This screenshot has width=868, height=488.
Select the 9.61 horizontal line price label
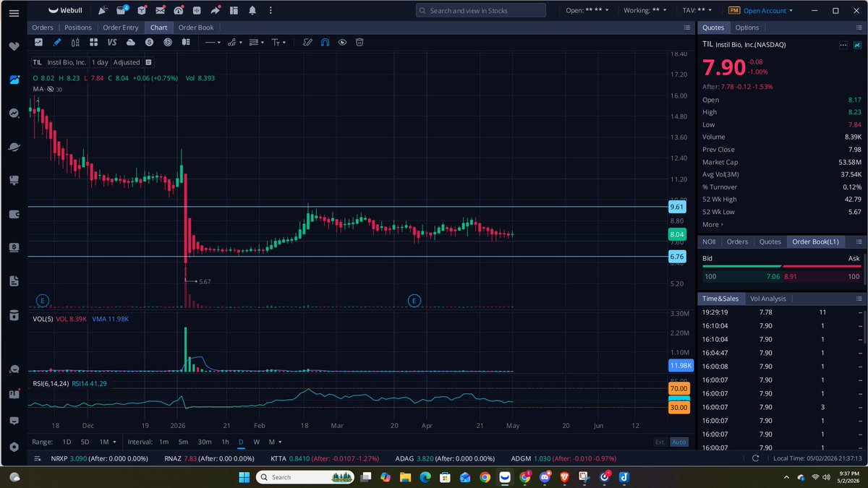click(x=677, y=207)
